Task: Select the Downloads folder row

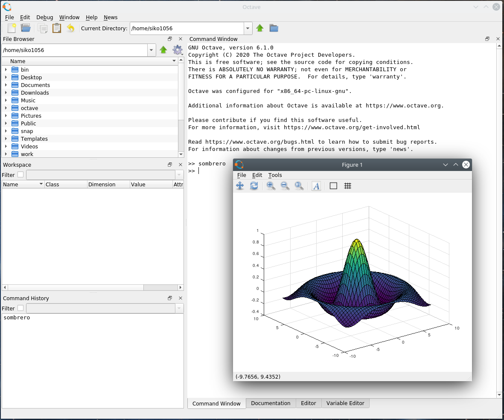Action: pyautogui.click(x=90, y=93)
